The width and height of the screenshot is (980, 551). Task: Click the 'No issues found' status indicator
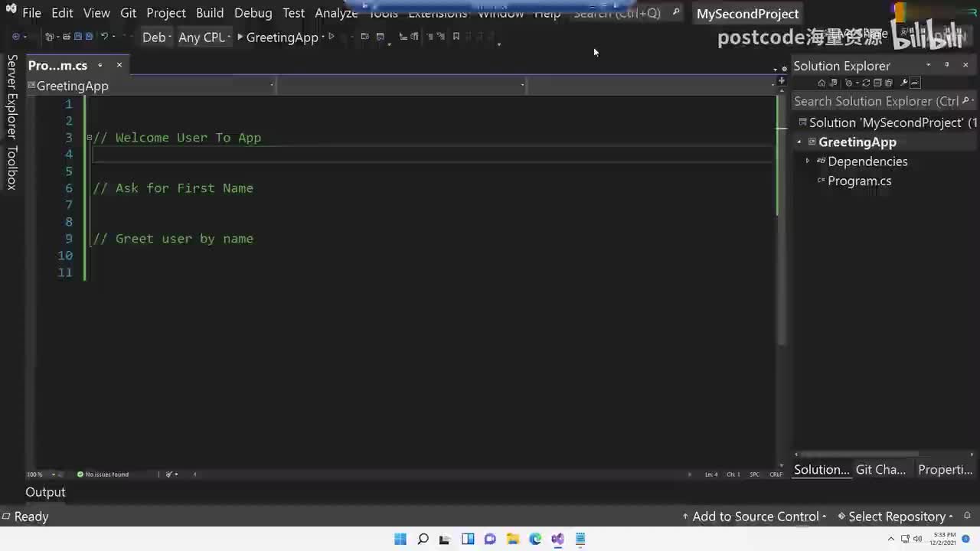click(x=103, y=474)
